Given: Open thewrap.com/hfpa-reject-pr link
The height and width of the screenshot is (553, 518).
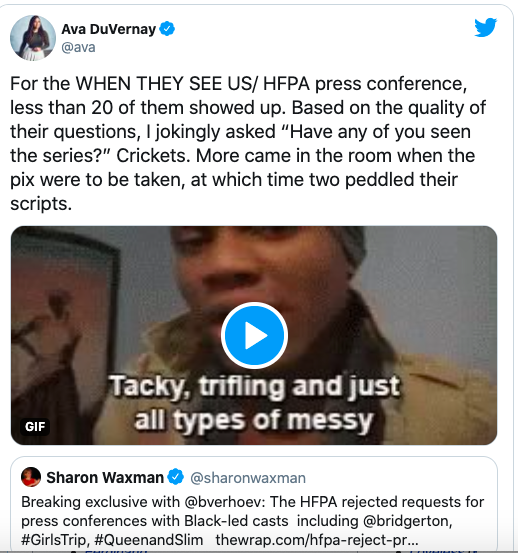Looking at the screenshot, I should (317, 540).
